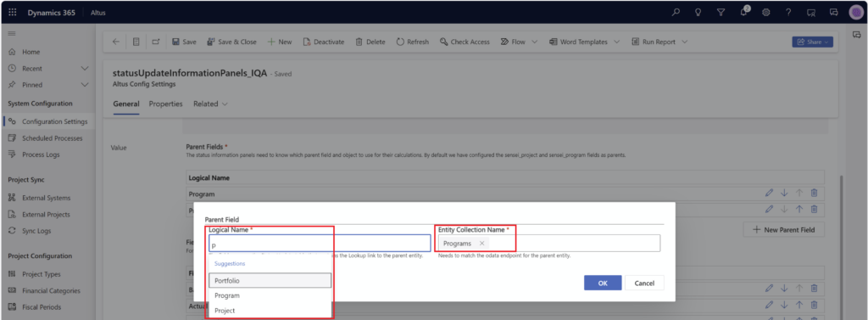Click New Parent Field button
The image size is (868, 320).
tap(783, 229)
